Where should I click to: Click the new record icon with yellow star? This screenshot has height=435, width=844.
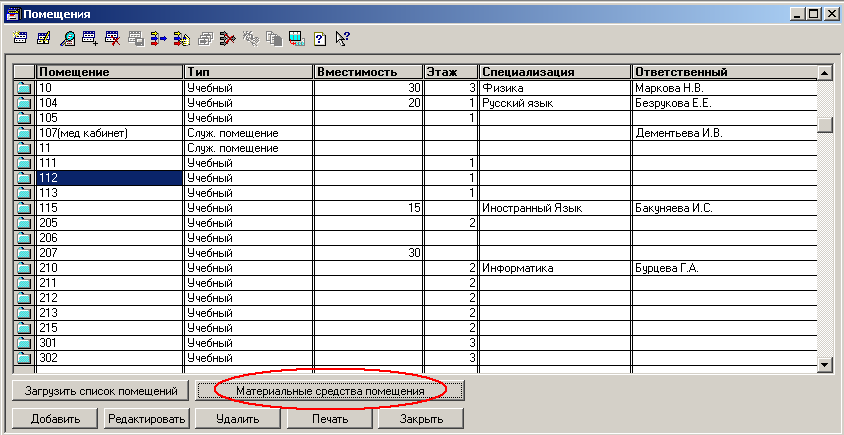point(20,40)
